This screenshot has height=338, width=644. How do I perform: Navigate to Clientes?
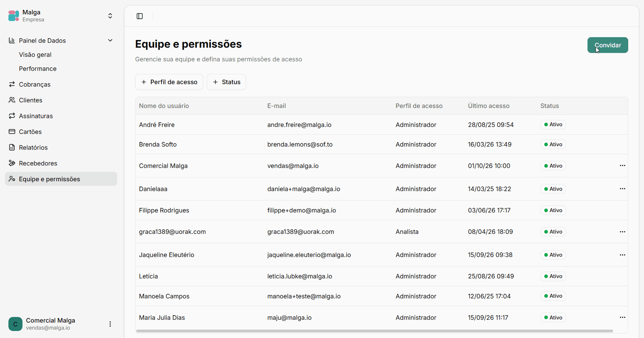tap(31, 100)
